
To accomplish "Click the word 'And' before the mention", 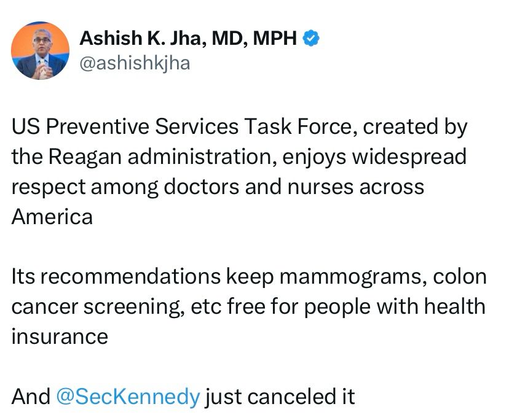I will 31,396.
